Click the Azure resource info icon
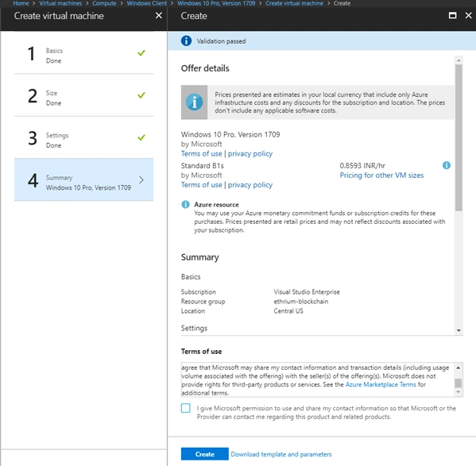476x466 pixels. tap(185, 204)
